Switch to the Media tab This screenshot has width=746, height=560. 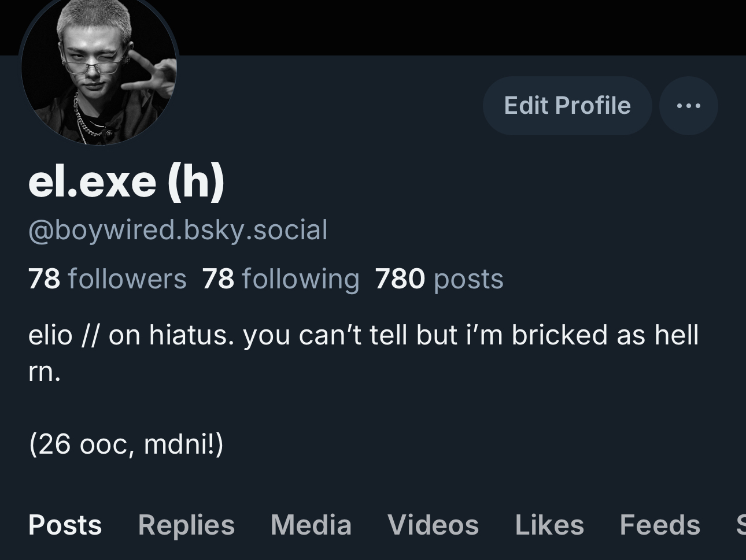[x=311, y=525]
